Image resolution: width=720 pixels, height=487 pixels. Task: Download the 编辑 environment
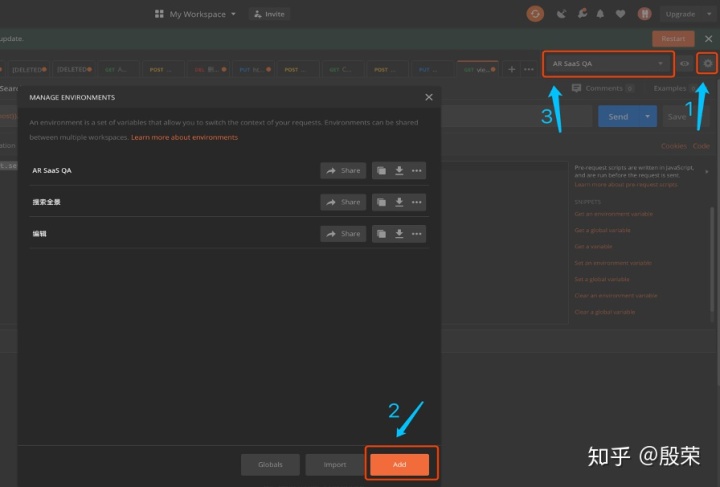[x=399, y=234]
